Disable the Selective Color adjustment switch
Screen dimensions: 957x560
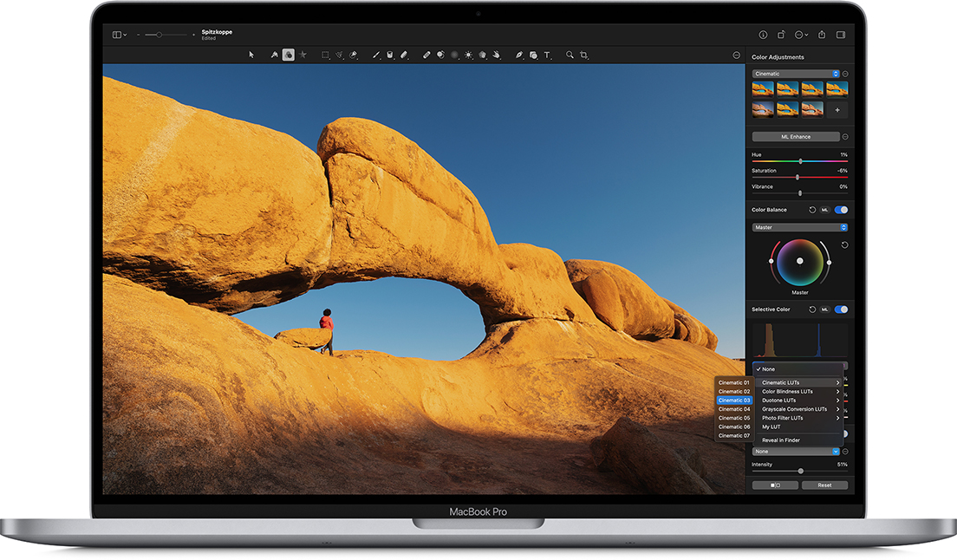tap(840, 309)
